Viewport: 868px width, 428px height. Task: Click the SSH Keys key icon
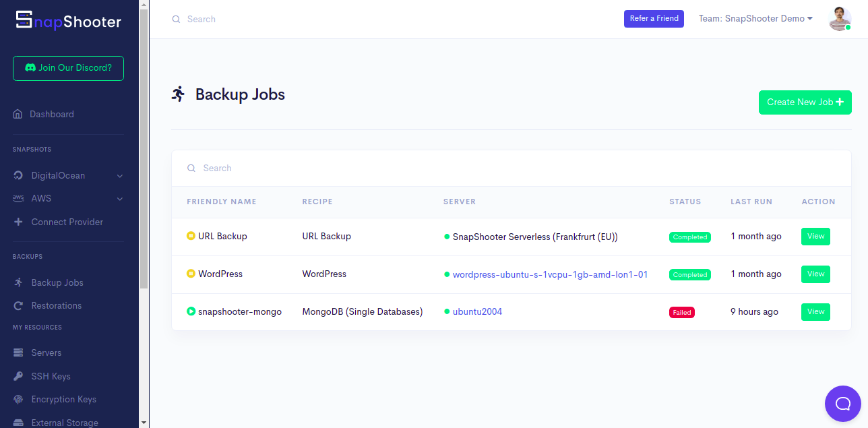pos(18,376)
